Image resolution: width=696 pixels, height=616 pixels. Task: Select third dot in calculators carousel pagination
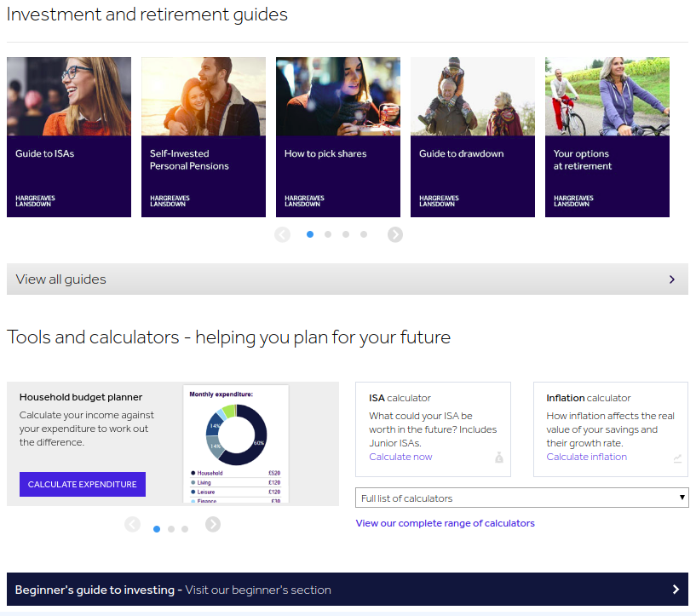point(185,529)
